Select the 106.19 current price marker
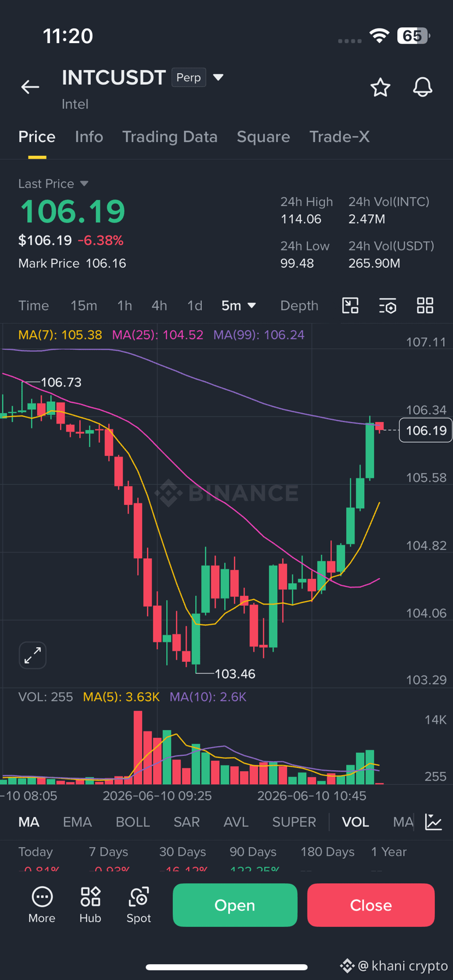Viewport: 453px width, 980px height. pos(426,430)
